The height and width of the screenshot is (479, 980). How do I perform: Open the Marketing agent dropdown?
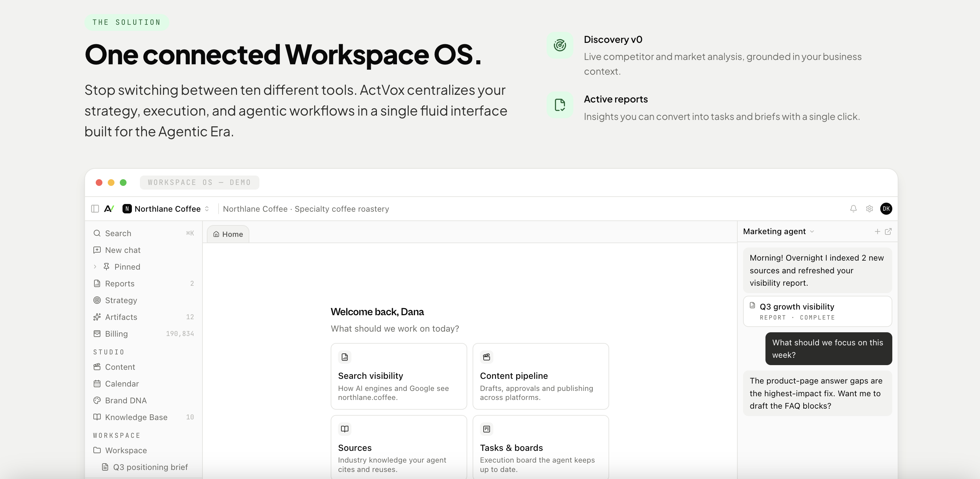[x=779, y=231]
